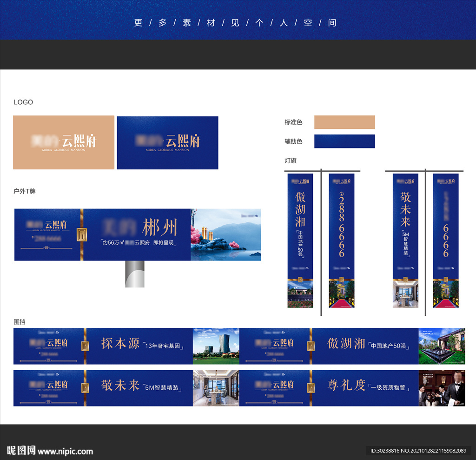This screenshot has height=460, width=476.
Task: Select the tan 云熙府 logo card
Action: click(x=64, y=142)
